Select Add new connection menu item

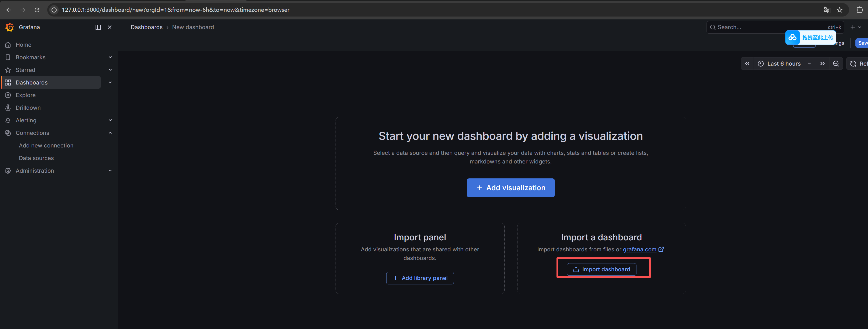46,145
